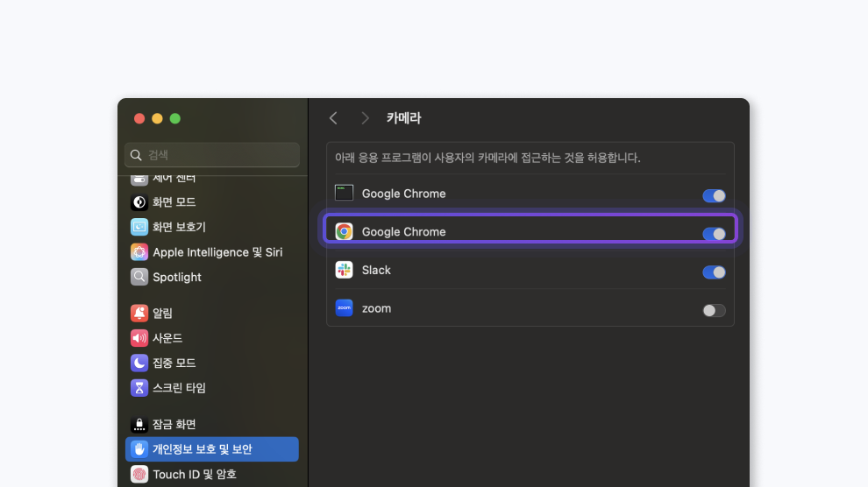Image resolution: width=868 pixels, height=487 pixels.
Task: Select the 알림 label
Action: click(163, 313)
